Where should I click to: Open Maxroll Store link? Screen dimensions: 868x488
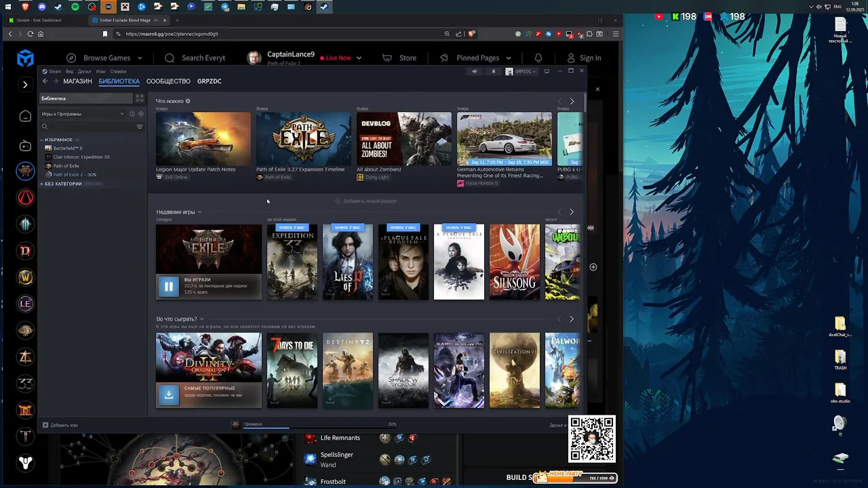399,58
